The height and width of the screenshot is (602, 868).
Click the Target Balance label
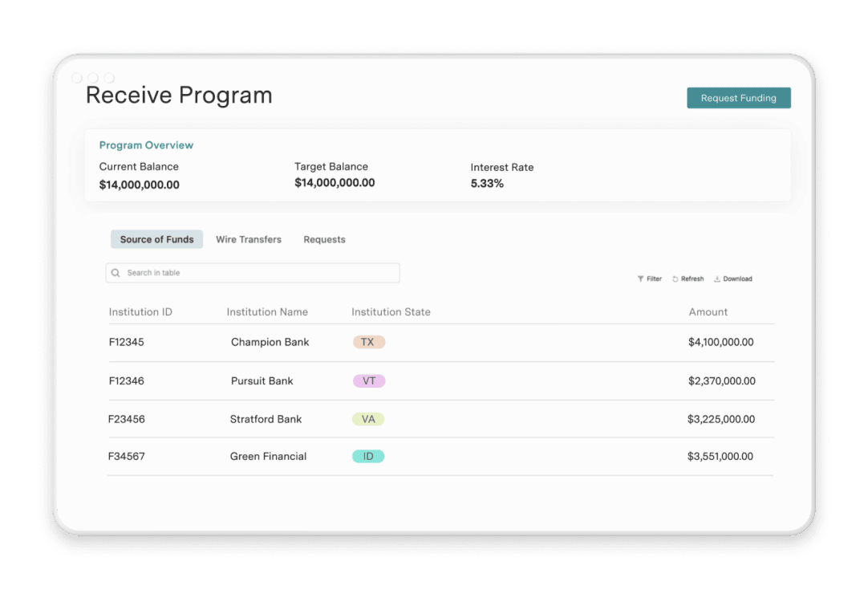click(331, 167)
